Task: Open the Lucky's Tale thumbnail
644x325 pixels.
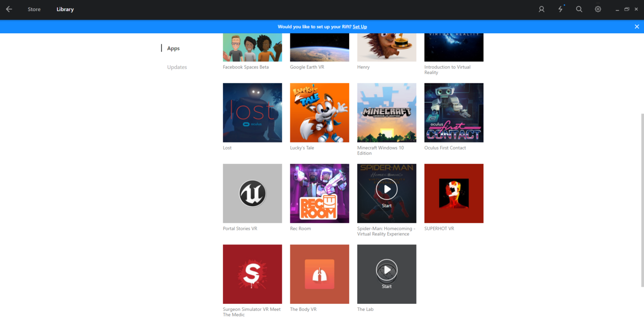Action: pos(319,112)
